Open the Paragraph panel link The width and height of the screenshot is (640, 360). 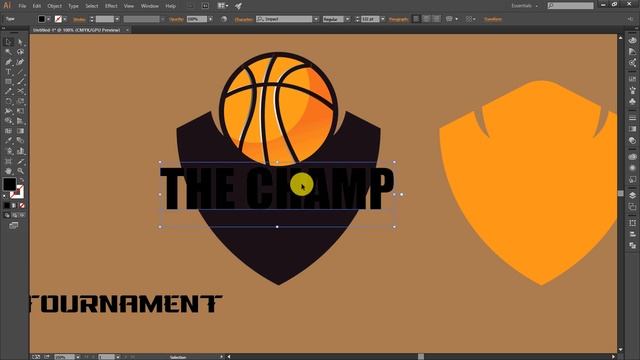coord(399,19)
